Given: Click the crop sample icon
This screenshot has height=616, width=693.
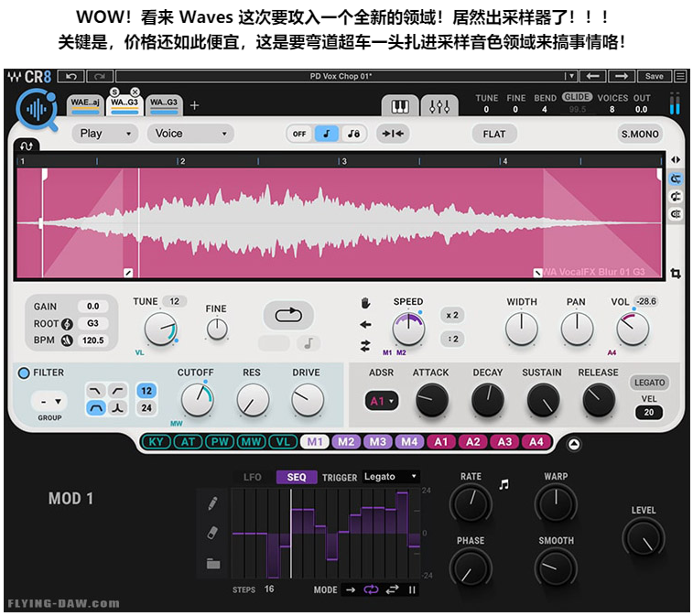Looking at the screenshot, I should click(676, 274).
